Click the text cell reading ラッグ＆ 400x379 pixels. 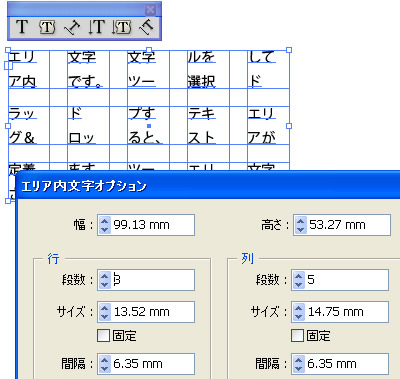(29, 125)
